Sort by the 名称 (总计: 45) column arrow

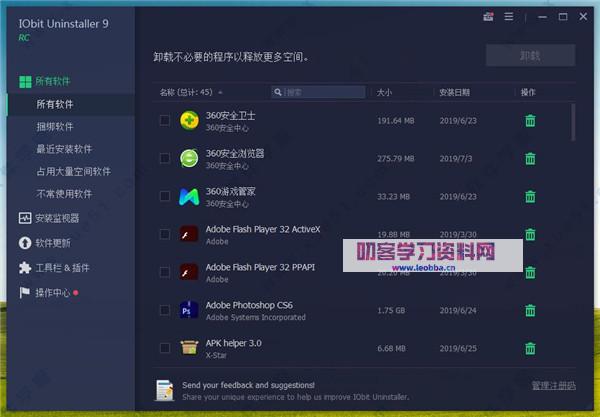[220, 93]
